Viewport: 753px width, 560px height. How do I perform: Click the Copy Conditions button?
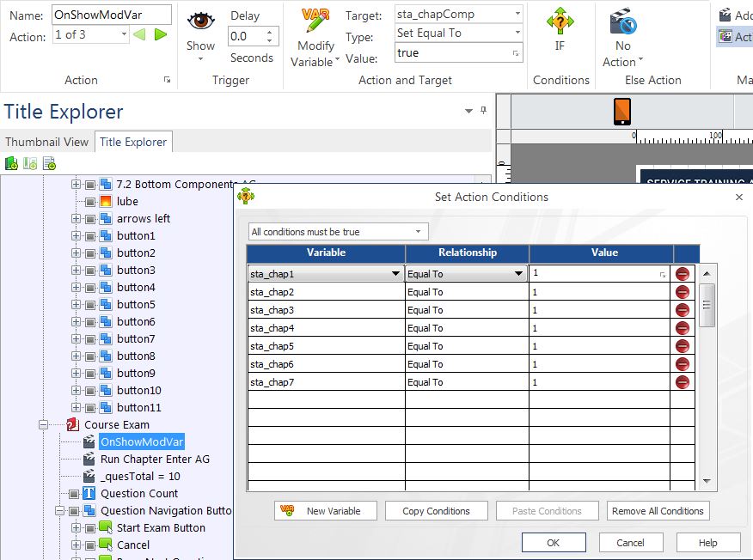coord(436,511)
